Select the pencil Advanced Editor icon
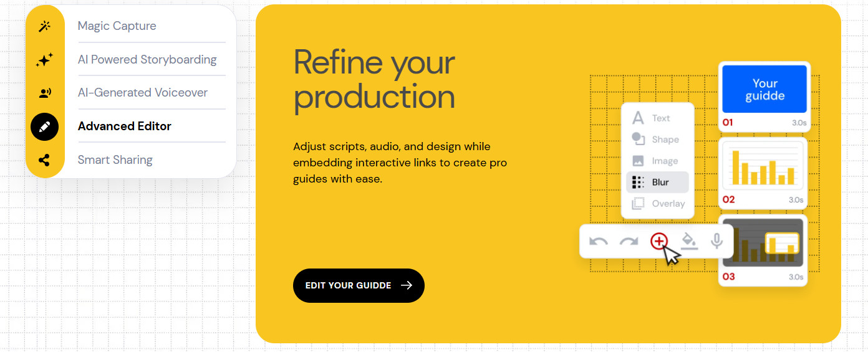 (44, 126)
